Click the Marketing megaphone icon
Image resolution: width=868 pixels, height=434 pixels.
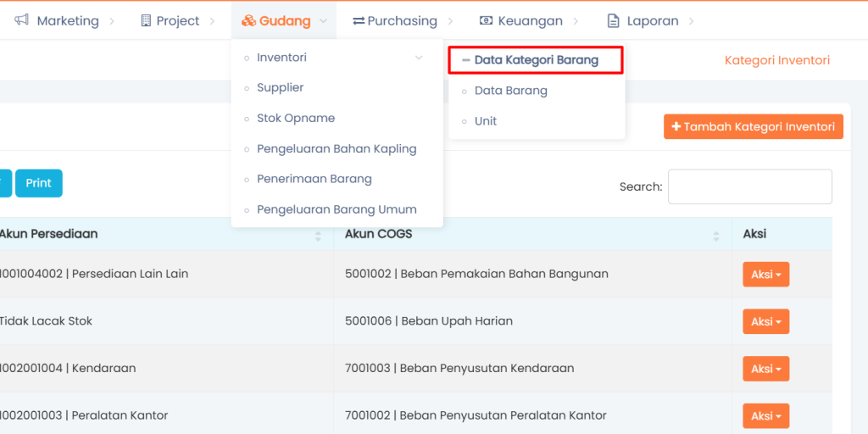click(22, 20)
